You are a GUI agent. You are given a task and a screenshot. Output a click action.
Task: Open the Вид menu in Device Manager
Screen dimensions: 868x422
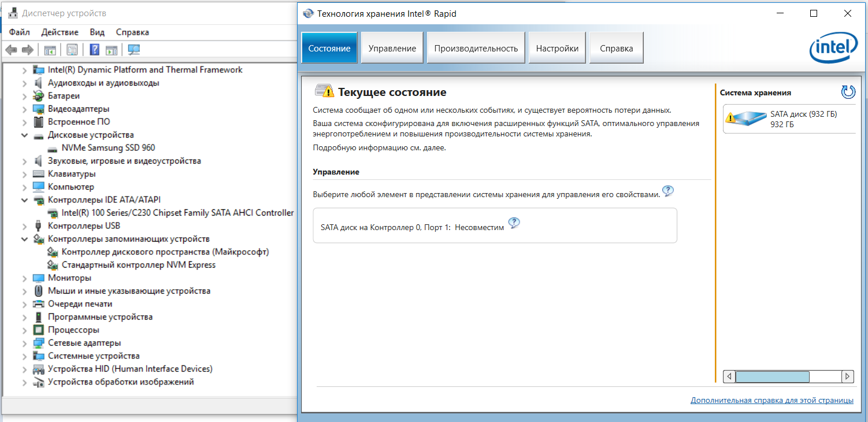[x=97, y=32]
